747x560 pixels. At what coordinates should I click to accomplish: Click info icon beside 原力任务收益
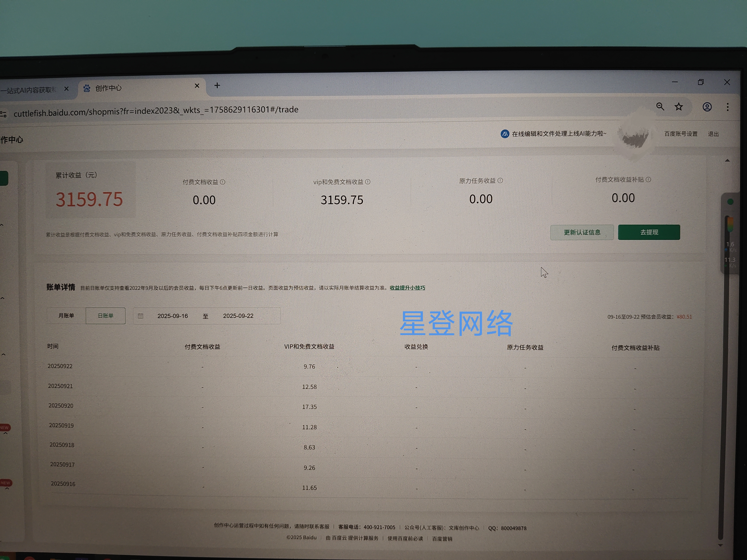(500, 181)
